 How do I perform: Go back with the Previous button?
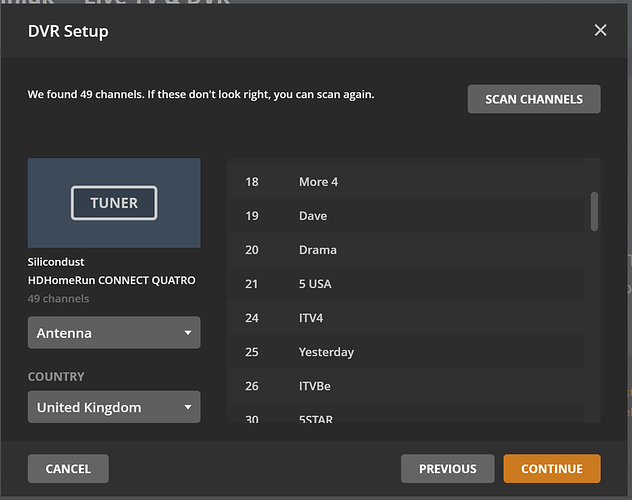[x=447, y=468]
